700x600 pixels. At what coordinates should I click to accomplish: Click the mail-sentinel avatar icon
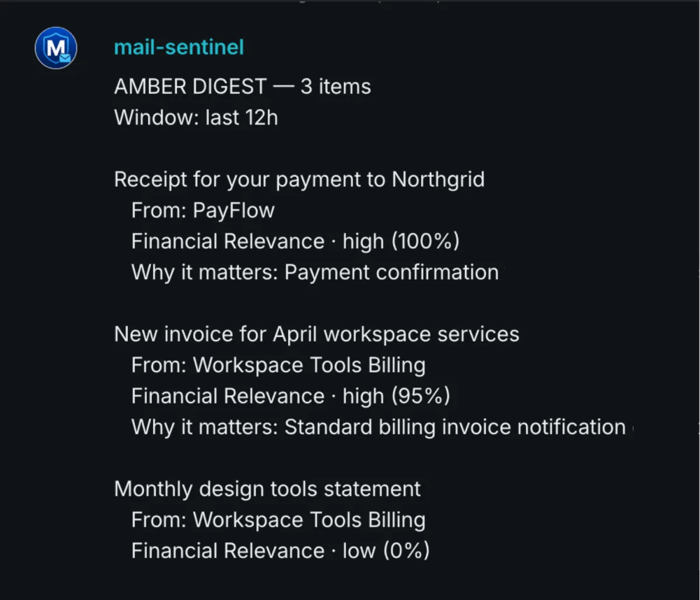[x=56, y=48]
